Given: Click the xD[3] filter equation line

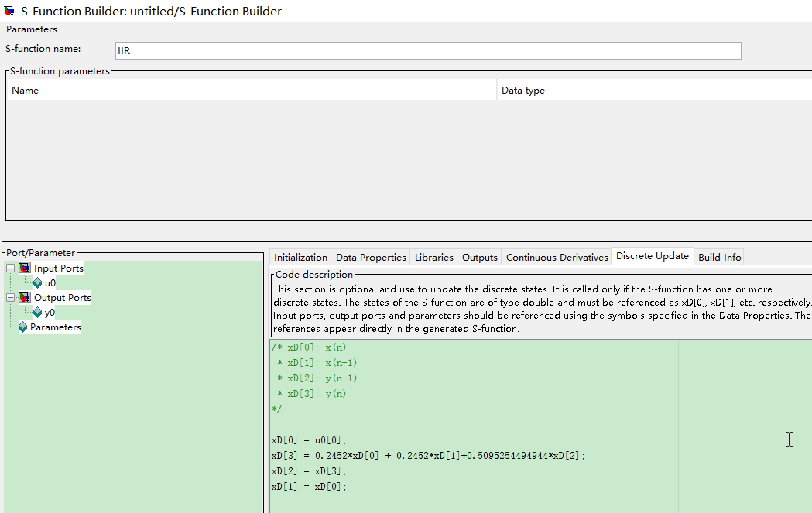Looking at the screenshot, I should (x=428, y=456).
